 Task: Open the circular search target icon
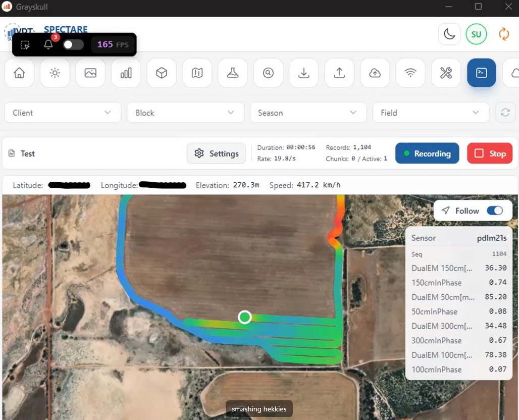pos(268,73)
